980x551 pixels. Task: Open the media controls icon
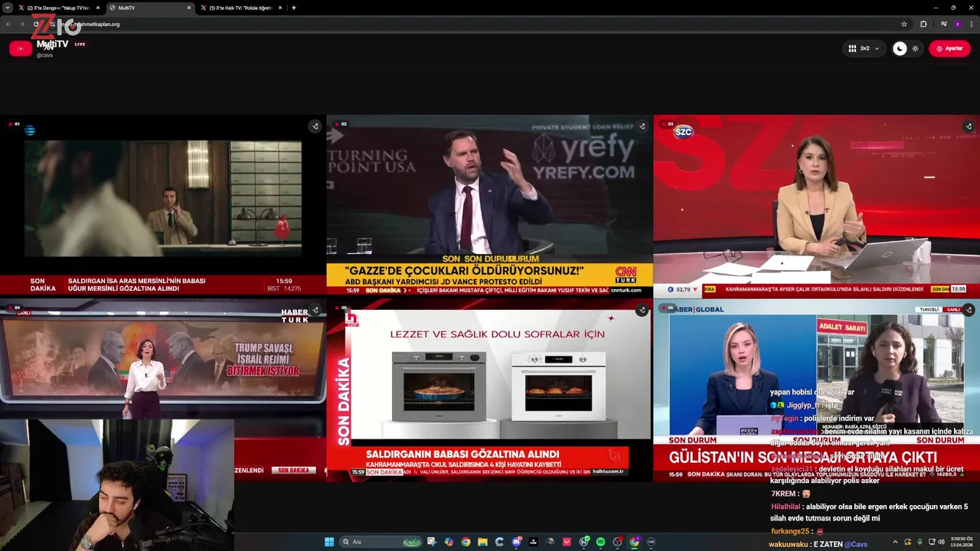pos(944,24)
